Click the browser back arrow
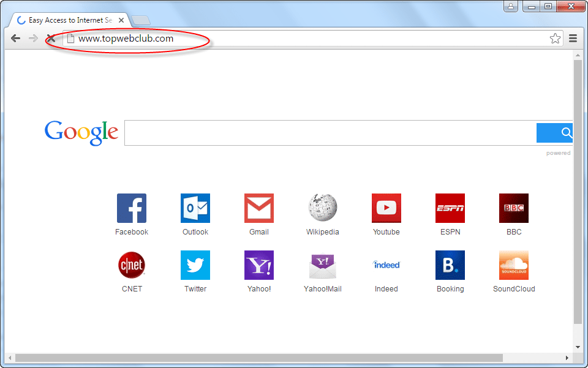Image resolution: width=588 pixels, height=368 pixels. pyautogui.click(x=15, y=38)
